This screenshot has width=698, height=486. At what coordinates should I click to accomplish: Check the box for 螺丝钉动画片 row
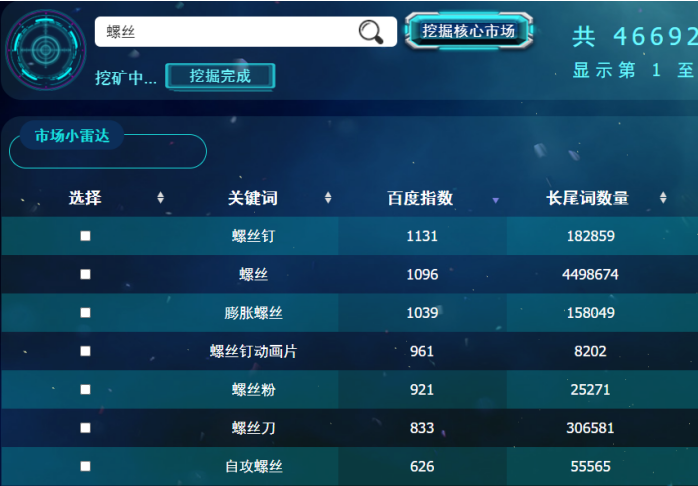click(x=85, y=351)
